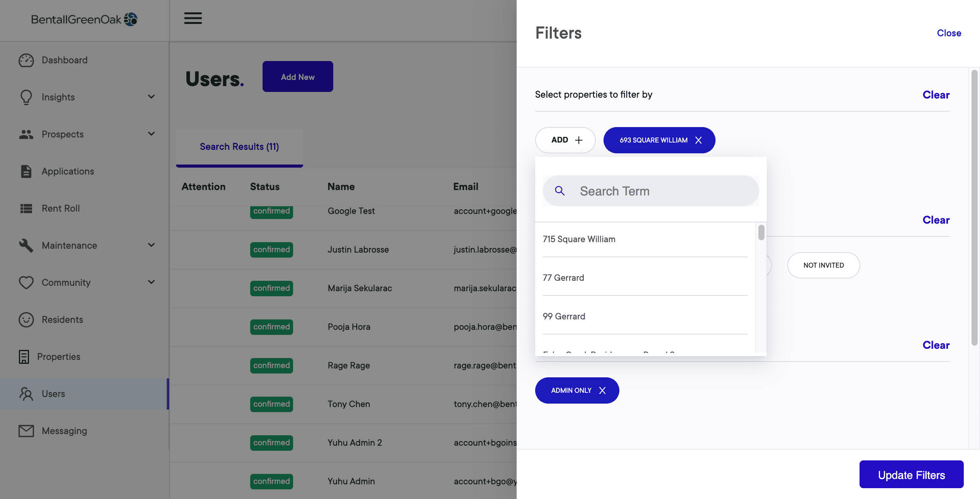The height and width of the screenshot is (499, 980).
Task: Select 715 Square William from the list
Action: (645, 239)
